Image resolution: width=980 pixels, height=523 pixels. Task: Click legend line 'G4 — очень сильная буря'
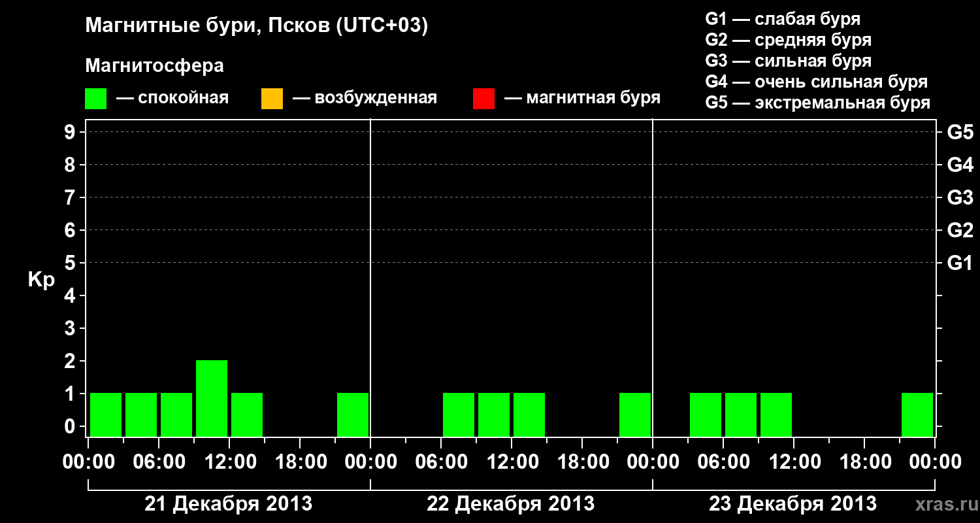817,82
